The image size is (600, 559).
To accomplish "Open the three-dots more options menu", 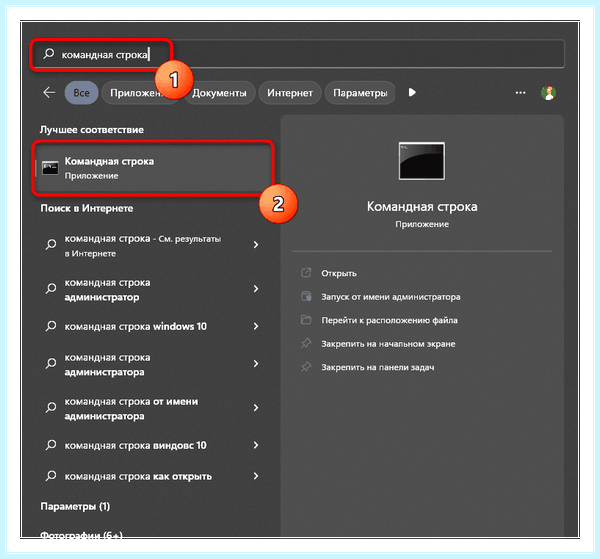I will coord(520,93).
